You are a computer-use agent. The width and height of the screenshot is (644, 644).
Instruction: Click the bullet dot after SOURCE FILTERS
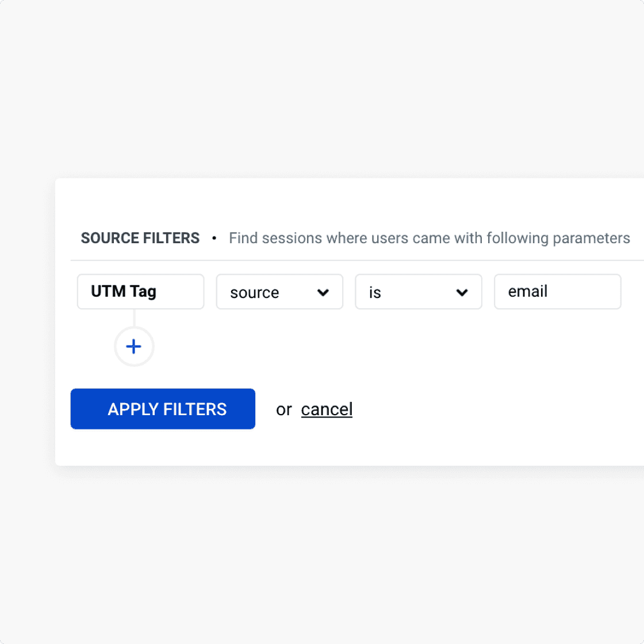214,238
